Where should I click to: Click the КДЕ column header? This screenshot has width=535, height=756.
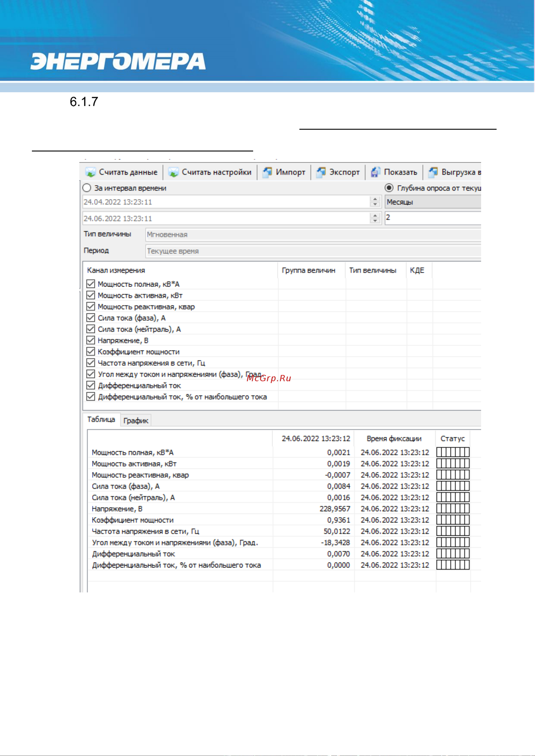click(x=417, y=270)
